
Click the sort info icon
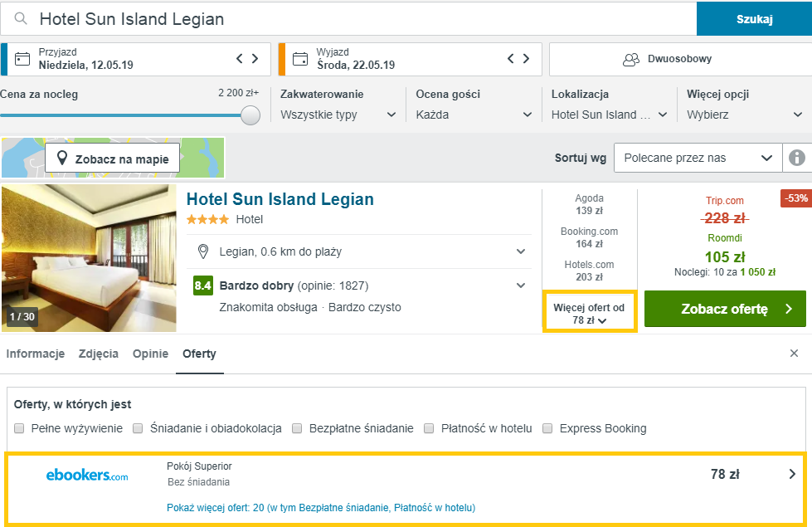tap(797, 158)
